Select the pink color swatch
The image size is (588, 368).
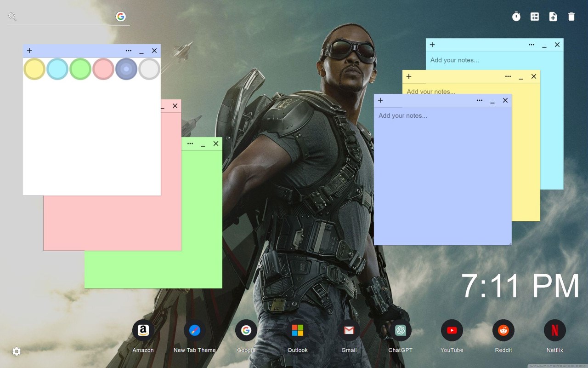click(x=103, y=69)
